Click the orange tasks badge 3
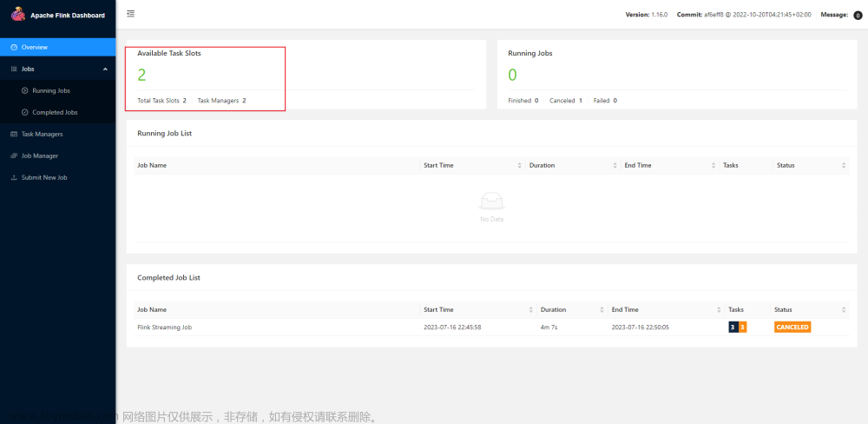868x424 pixels. (742, 327)
